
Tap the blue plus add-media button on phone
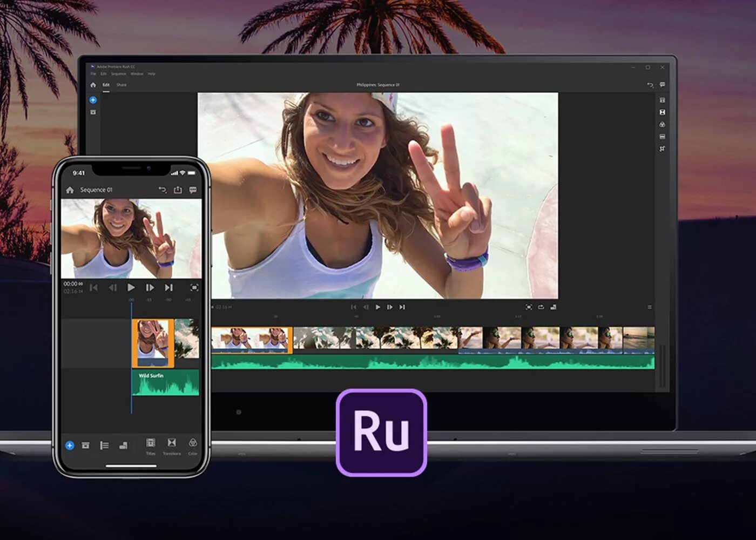pos(70,446)
